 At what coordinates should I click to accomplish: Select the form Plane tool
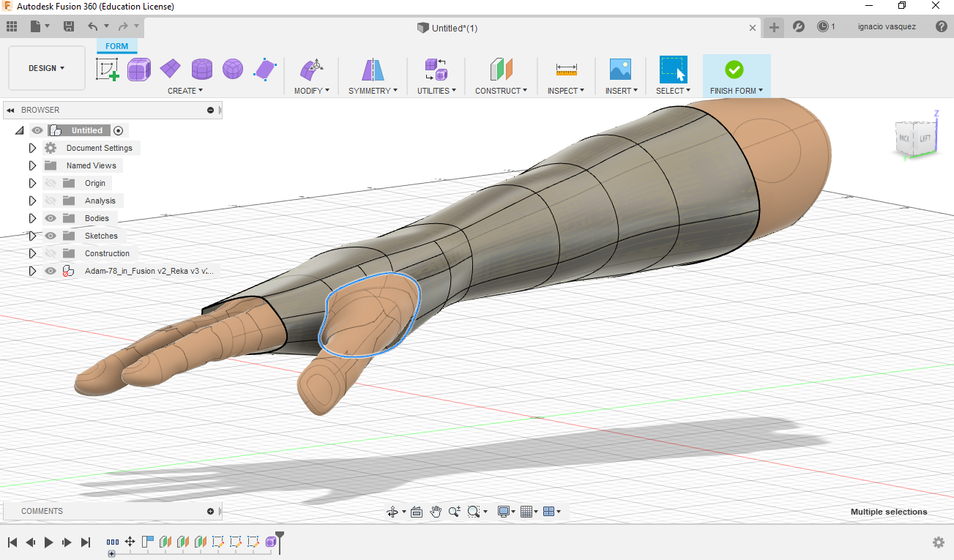coord(171,70)
